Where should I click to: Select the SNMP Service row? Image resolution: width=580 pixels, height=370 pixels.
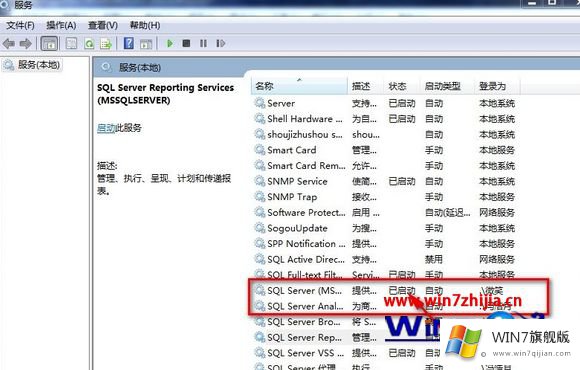point(385,181)
